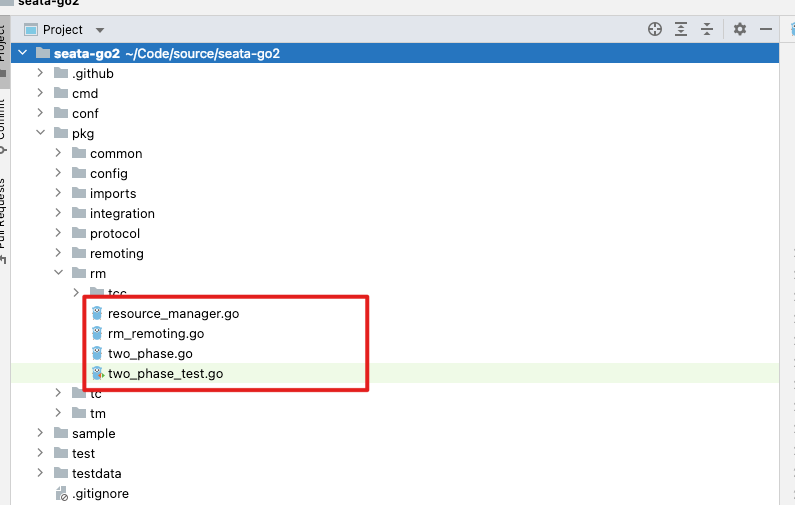
Task: Open the Project view dropdown
Action: (100, 30)
